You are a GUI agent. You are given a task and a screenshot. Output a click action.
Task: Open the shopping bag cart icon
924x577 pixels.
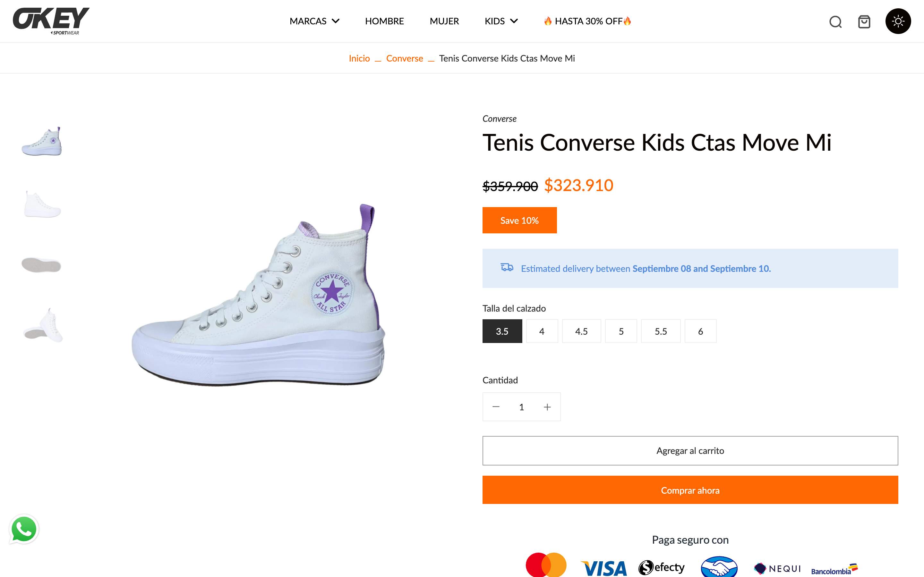click(864, 22)
